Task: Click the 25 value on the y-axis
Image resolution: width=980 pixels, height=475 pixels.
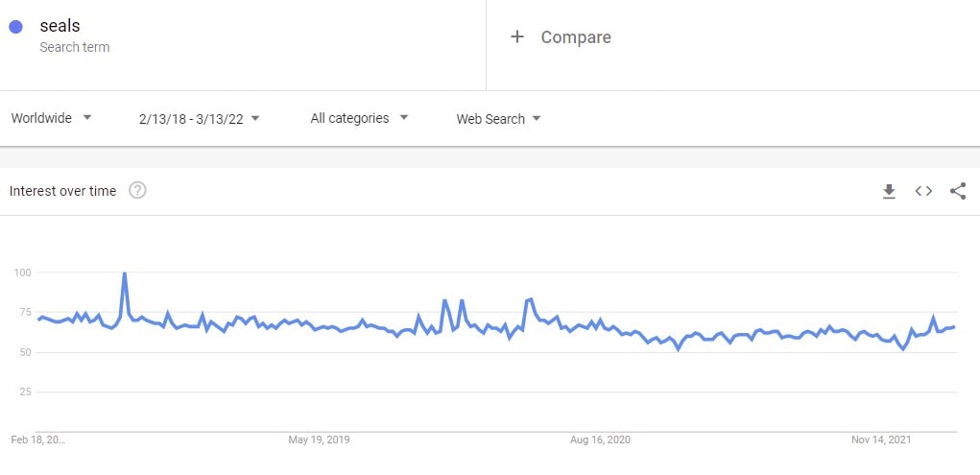Action: [x=25, y=392]
